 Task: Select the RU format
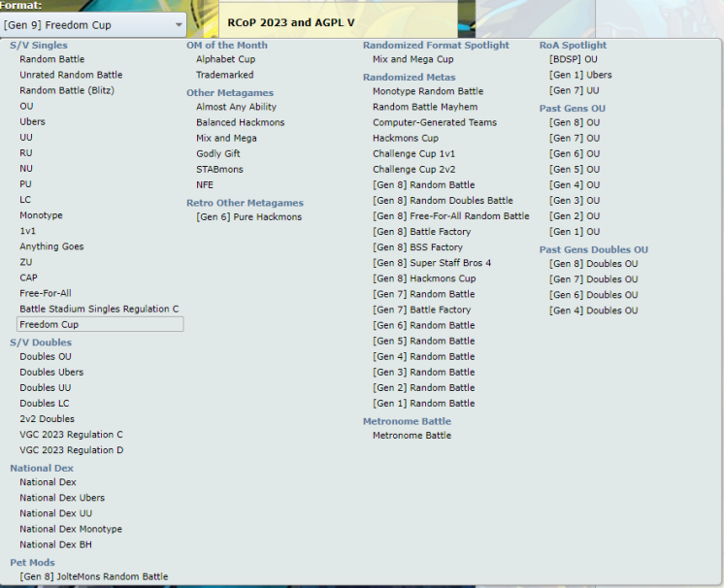(26, 152)
